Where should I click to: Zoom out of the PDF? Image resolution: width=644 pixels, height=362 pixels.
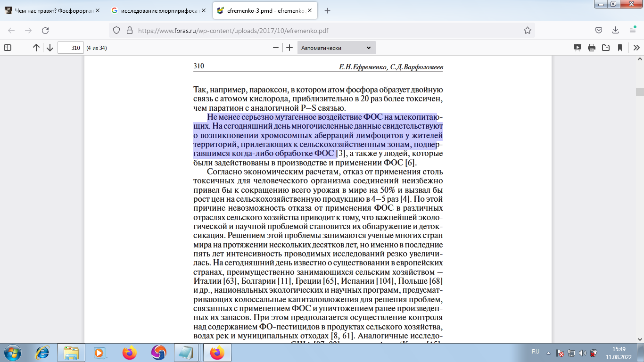(x=276, y=48)
